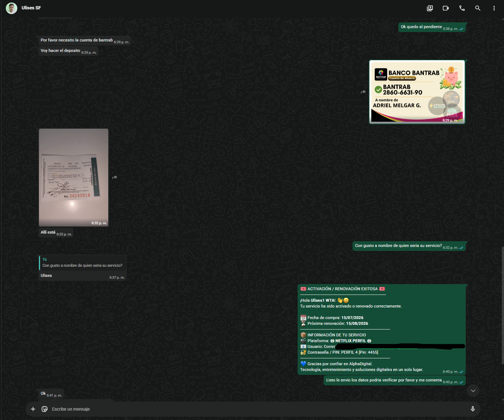Click 'INFORMACIÓN DE TU SERVICIO' line
The image size is (504, 420).
[333, 335]
